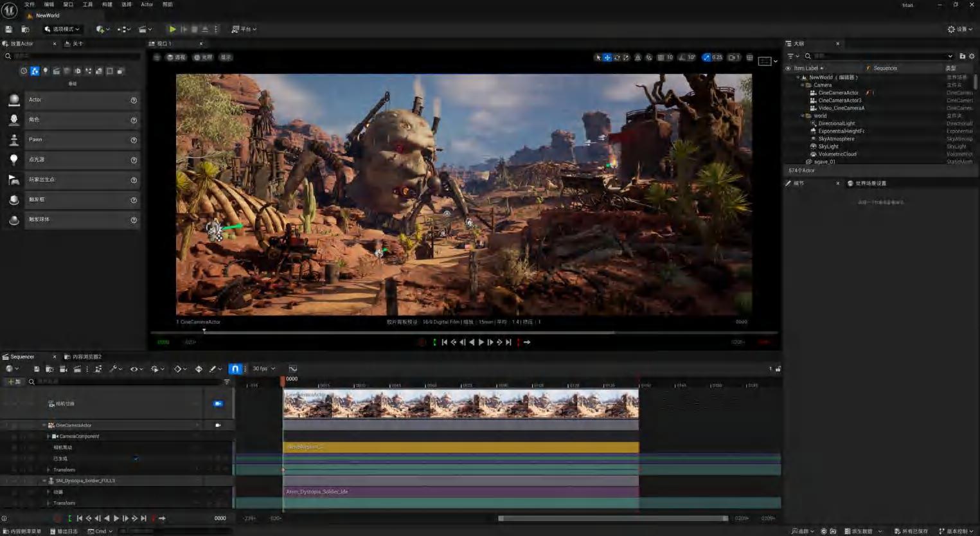Open the viewport hamburger options menu
Viewport: 980px width, 536px height.
coord(157,57)
